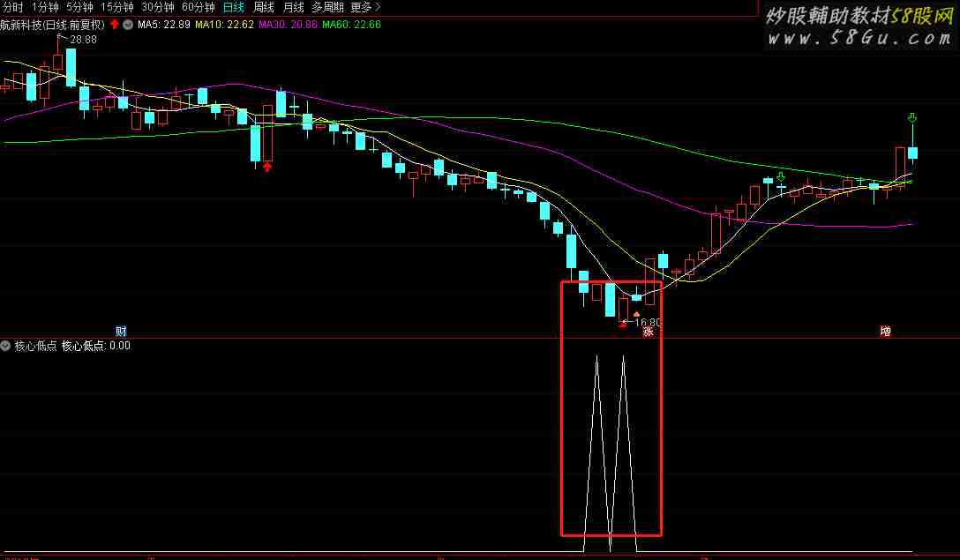Open the 增 event marker

click(x=885, y=331)
